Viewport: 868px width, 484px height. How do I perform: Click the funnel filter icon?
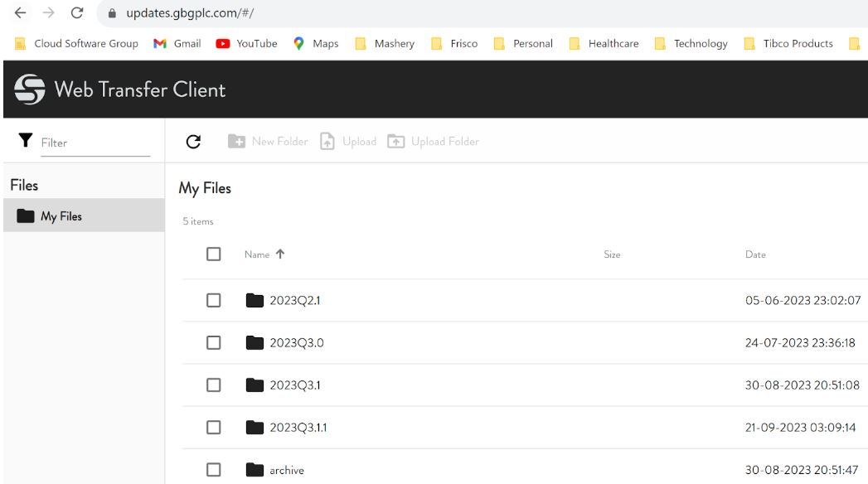pos(26,141)
